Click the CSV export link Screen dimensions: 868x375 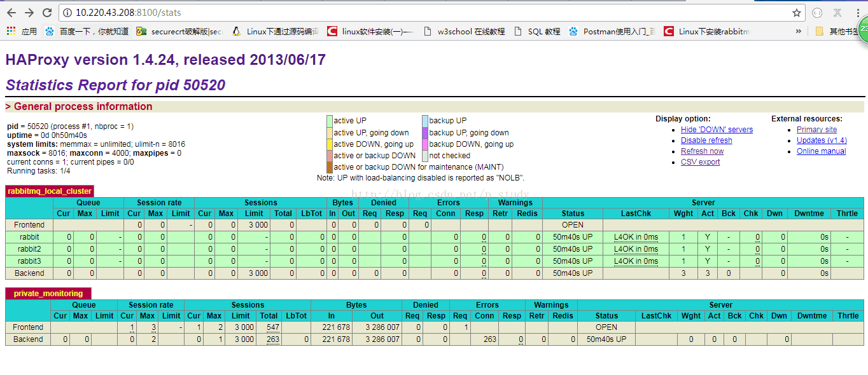[x=700, y=162]
